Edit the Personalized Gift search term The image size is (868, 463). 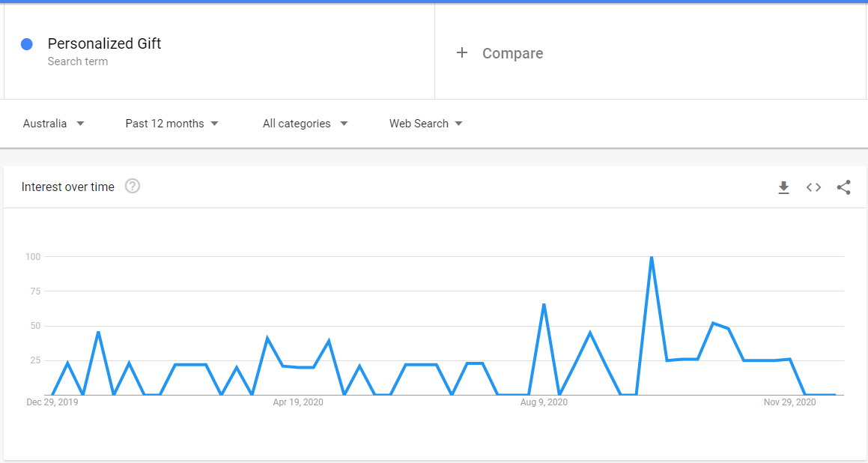coord(104,43)
